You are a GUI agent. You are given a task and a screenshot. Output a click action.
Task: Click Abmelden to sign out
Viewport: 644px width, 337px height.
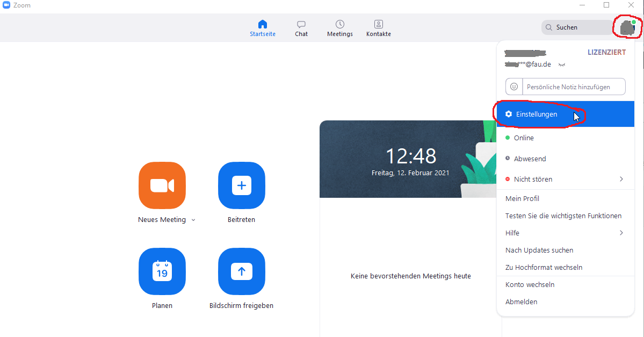521,302
